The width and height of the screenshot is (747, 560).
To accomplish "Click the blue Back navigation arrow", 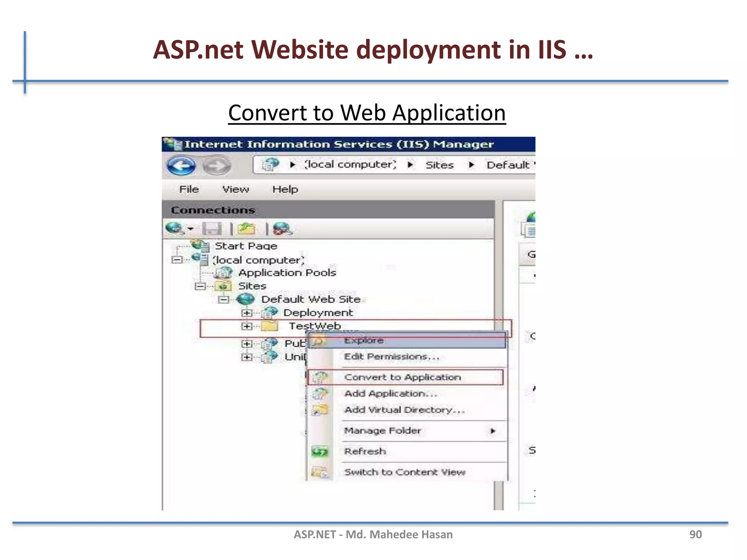I will [x=181, y=166].
